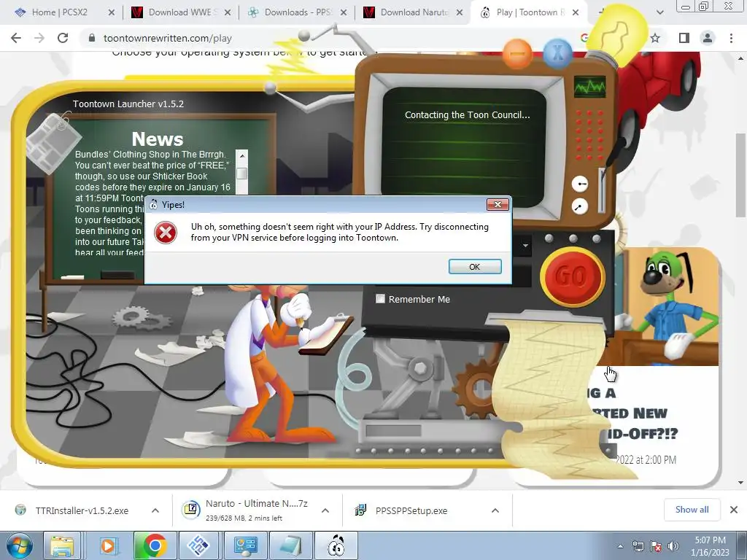Open the account dropdown arrow in launcher
The image size is (747, 560).
pos(525,246)
